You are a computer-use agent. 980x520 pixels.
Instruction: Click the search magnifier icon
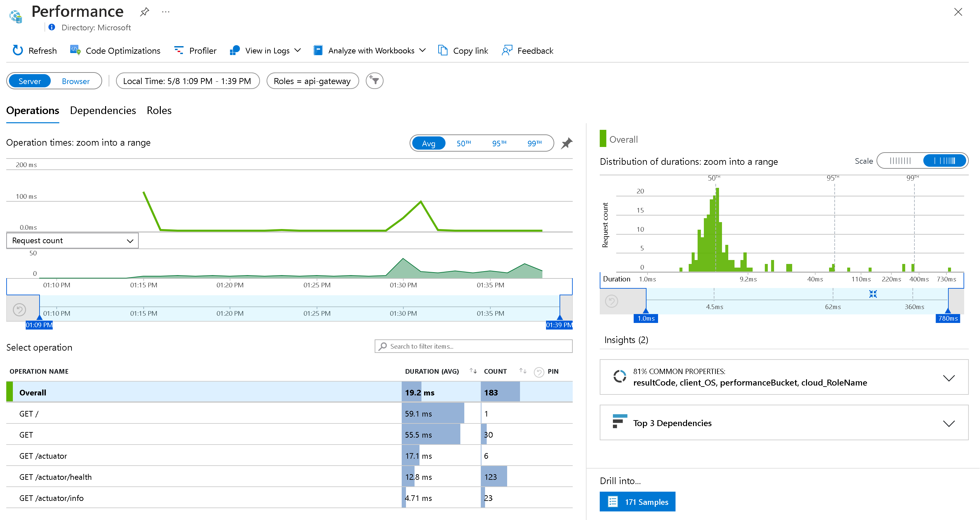[x=383, y=346]
